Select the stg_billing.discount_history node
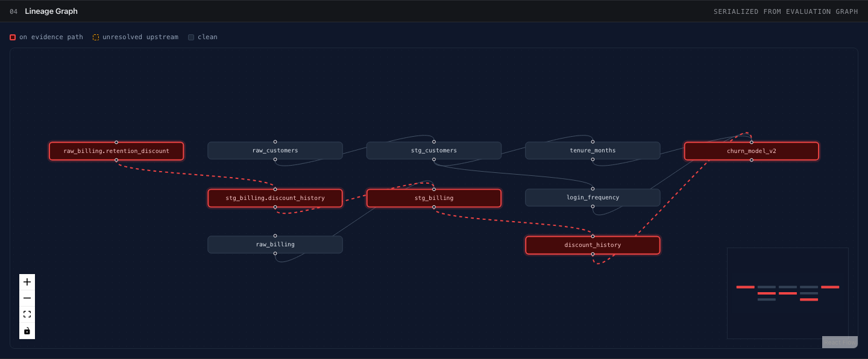The height and width of the screenshot is (359, 868). coord(275,198)
